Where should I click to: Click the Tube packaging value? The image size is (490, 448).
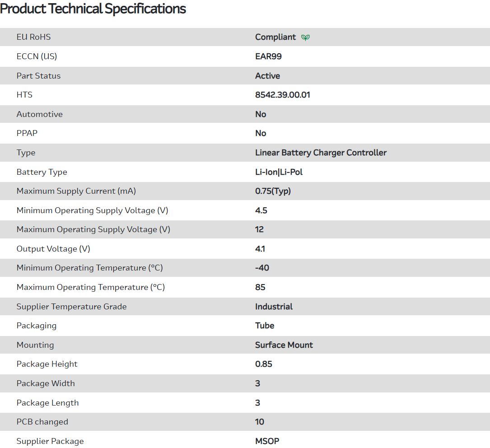tap(265, 326)
